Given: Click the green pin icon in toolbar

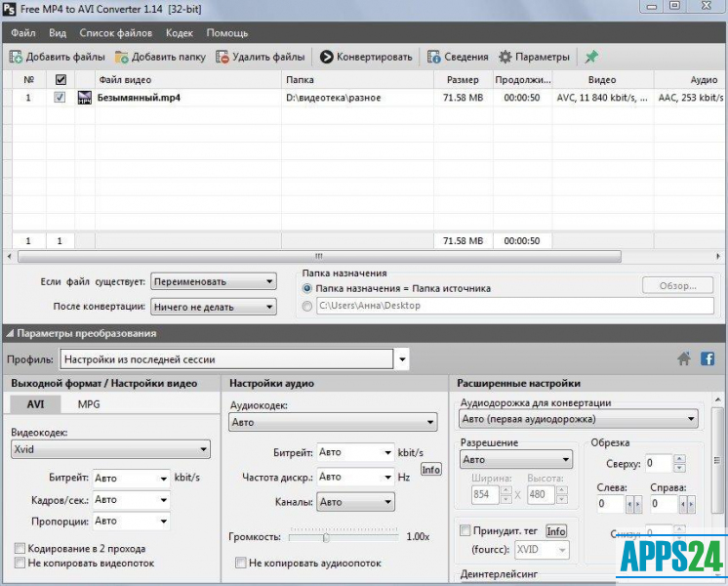Looking at the screenshot, I should point(591,57).
